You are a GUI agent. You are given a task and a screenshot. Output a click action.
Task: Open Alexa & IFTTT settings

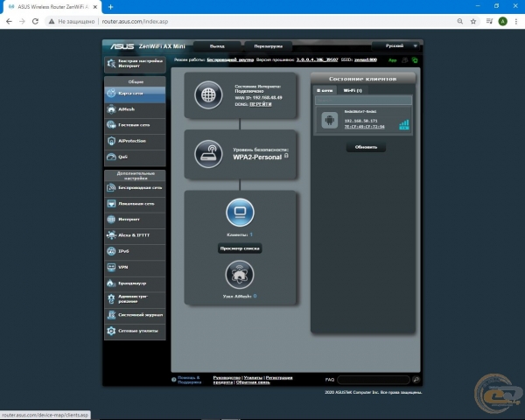point(135,235)
